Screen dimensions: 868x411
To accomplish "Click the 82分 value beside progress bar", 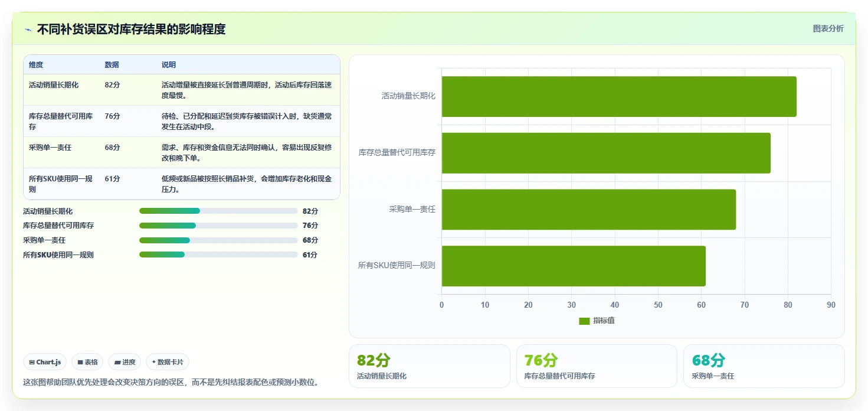I will pos(310,211).
